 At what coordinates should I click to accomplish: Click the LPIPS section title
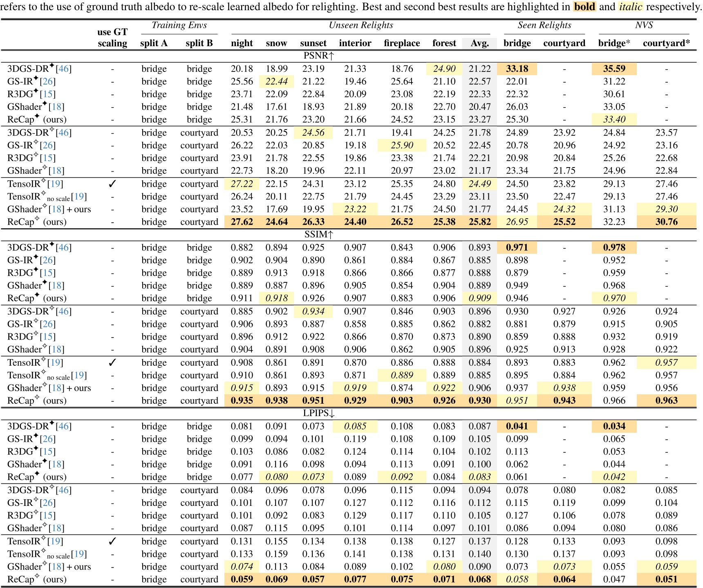click(x=318, y=413)
